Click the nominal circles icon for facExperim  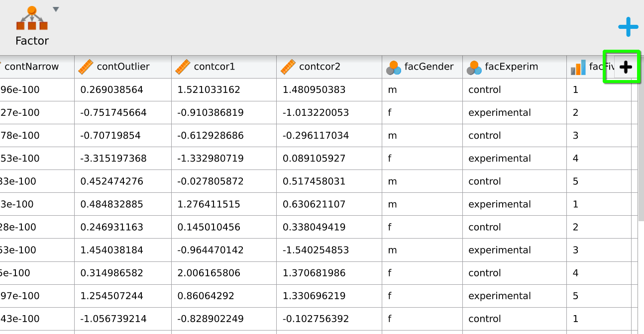pyautogui.click(x=474, y=68)
